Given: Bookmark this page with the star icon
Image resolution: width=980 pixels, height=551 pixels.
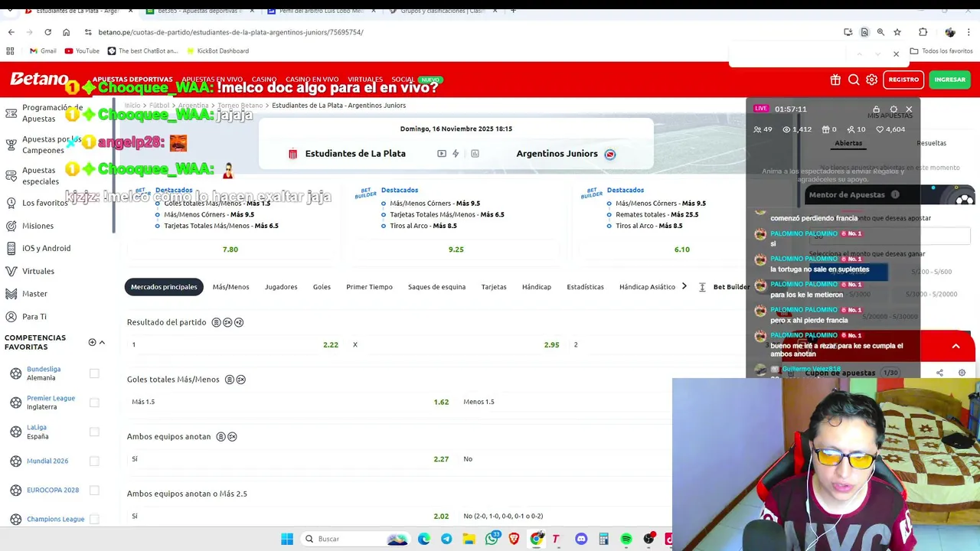Looking at the screenshot, I should coord(897,32).
